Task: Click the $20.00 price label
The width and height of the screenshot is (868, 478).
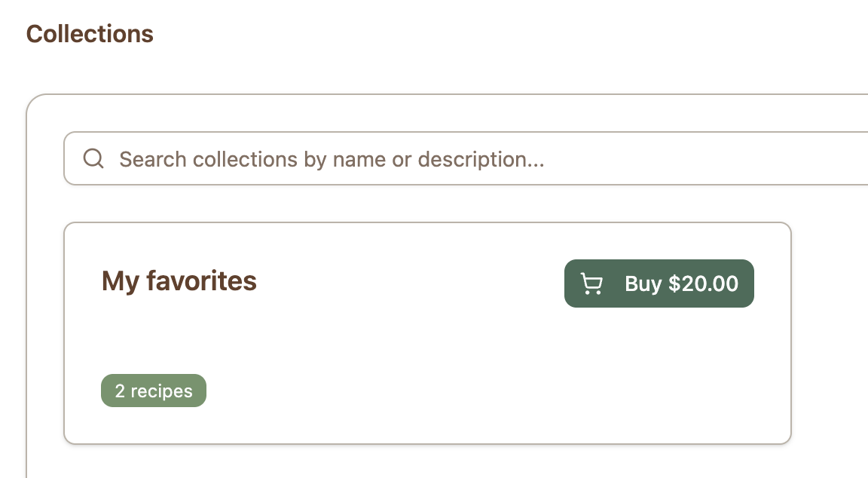Action: tap(704, 284)
